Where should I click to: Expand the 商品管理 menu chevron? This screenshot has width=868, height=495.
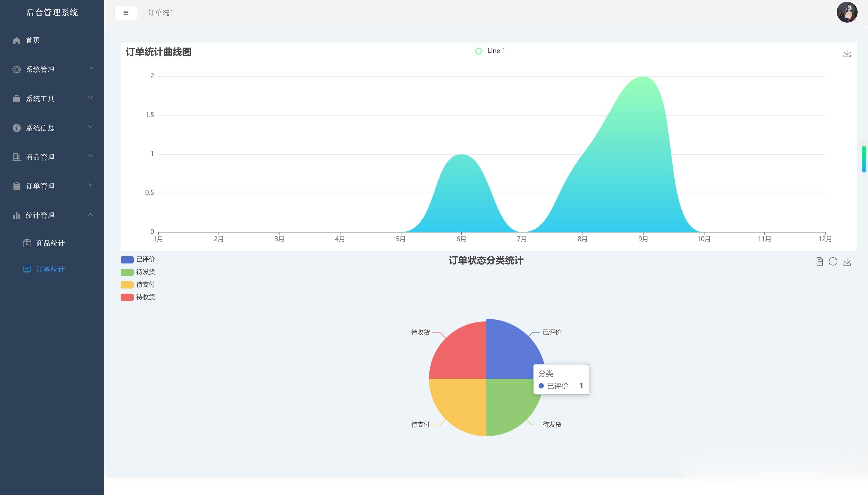[x=90, y=156]
